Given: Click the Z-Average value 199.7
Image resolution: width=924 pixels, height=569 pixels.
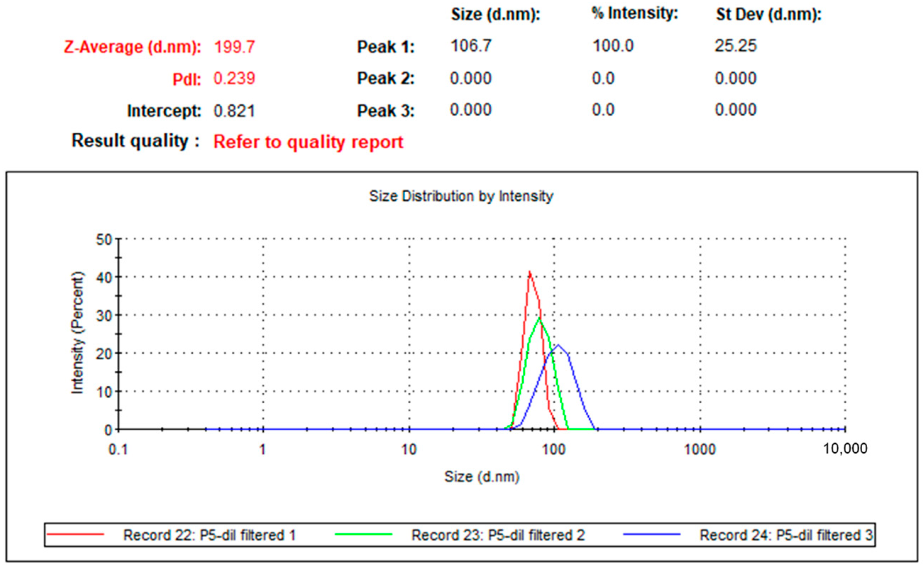Looking at the screenshot, I should (235, 47).
